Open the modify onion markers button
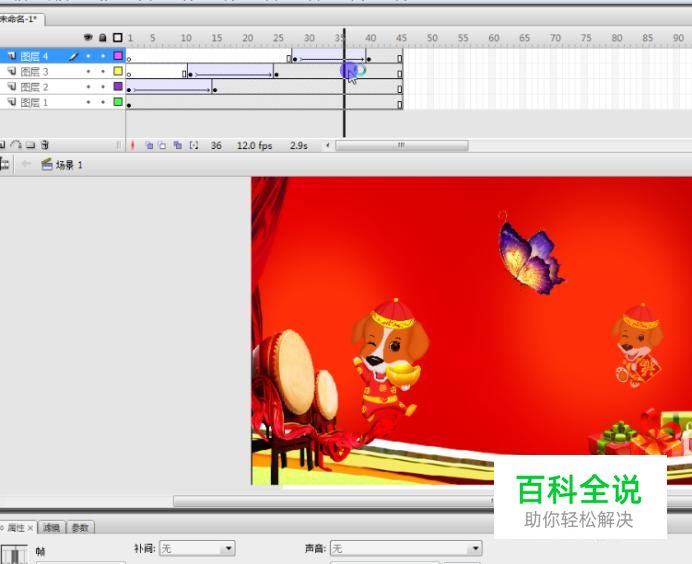The height and width of the screenshot is (564, 692). (x=194, y=145)
